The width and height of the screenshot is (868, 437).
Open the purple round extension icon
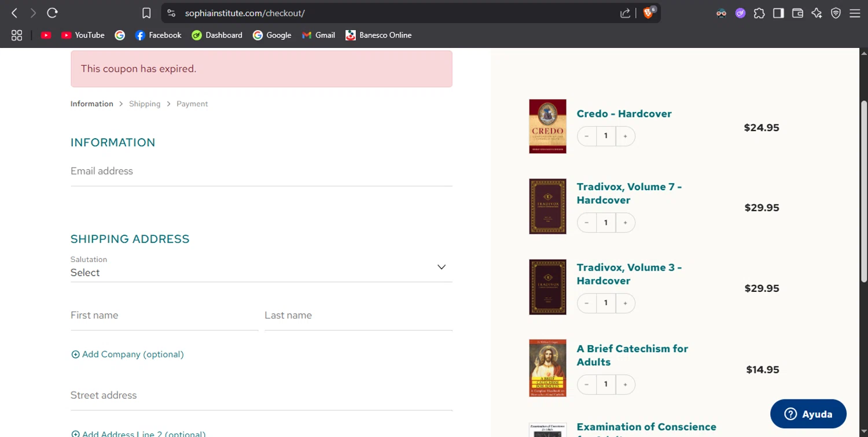pos(740,13)
